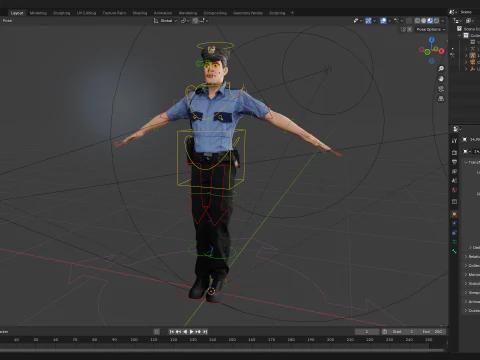Open the World properties tab
Viewport: 480px width, 360px height.
pyautogui.click(x=454, y=190)
